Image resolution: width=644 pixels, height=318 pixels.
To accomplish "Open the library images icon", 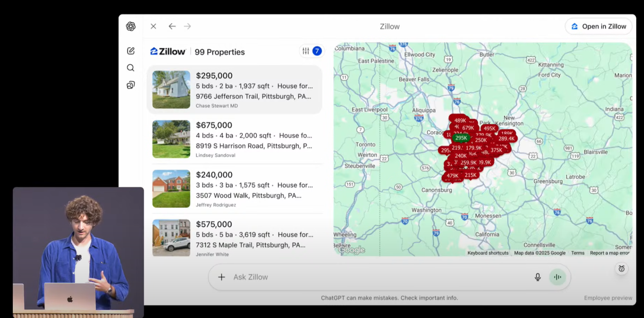I will 131,85.
